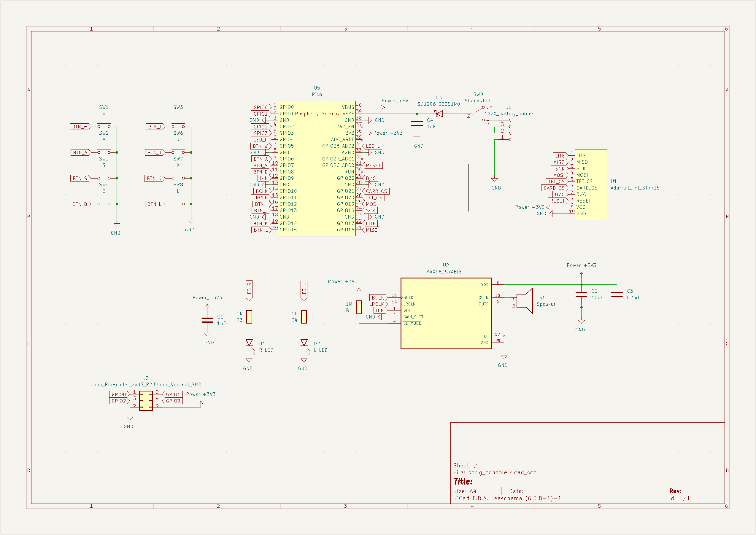Click the J2 pin header connector symbol
The image size is (756, 535).
146,401
